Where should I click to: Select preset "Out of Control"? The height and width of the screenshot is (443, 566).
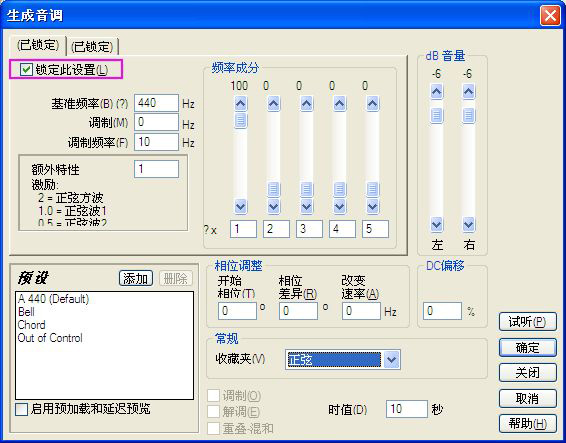pyautogui.click(x=50, y=338)
